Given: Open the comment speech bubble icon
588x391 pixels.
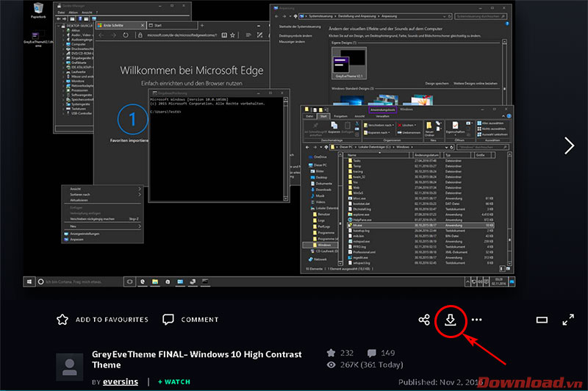Looking at the screenshot, I should [168, 320].
